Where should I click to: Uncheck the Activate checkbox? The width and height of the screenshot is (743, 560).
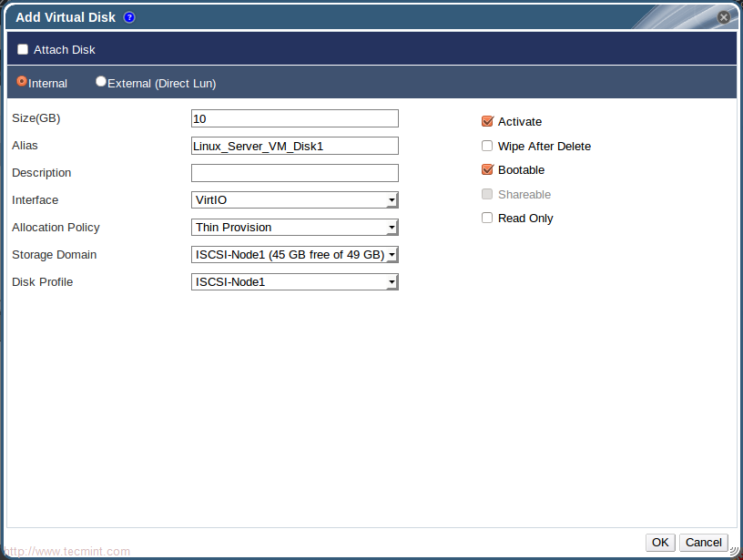click(x=487, y=121)
